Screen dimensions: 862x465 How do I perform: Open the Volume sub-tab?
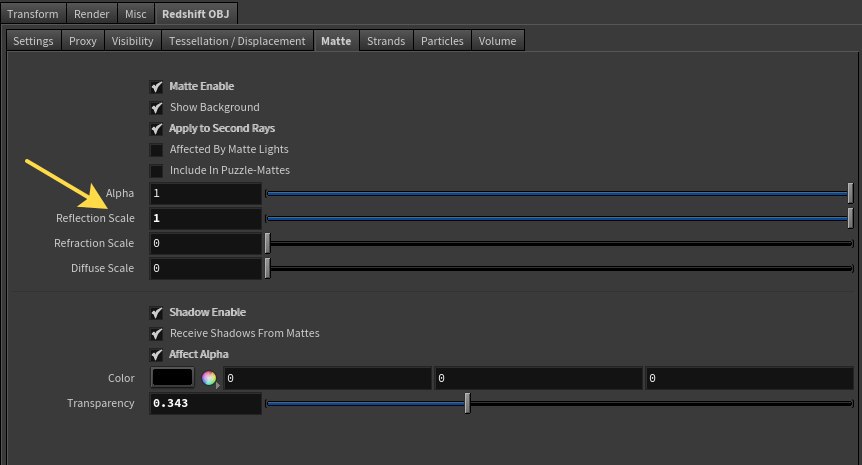[x=498, y=41]
